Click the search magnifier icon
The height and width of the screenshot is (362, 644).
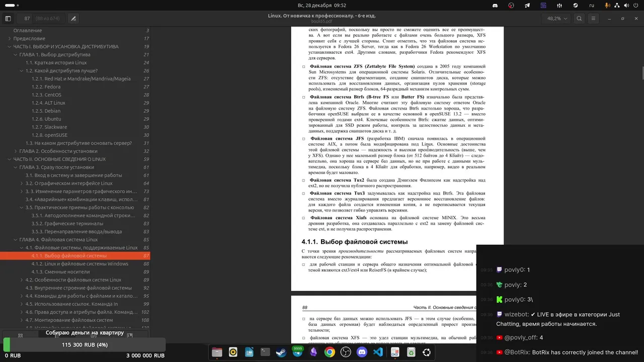tap(580, 19)
